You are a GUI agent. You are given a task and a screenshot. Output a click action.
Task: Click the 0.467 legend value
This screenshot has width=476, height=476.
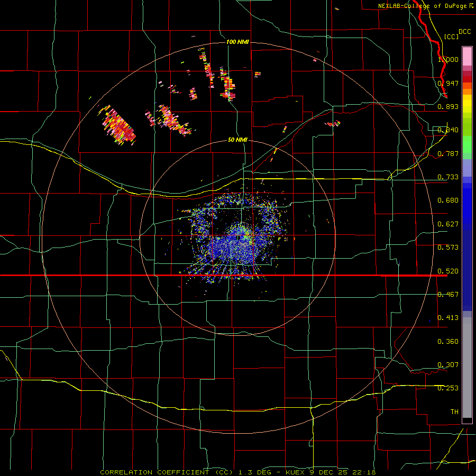coord(448,295)
